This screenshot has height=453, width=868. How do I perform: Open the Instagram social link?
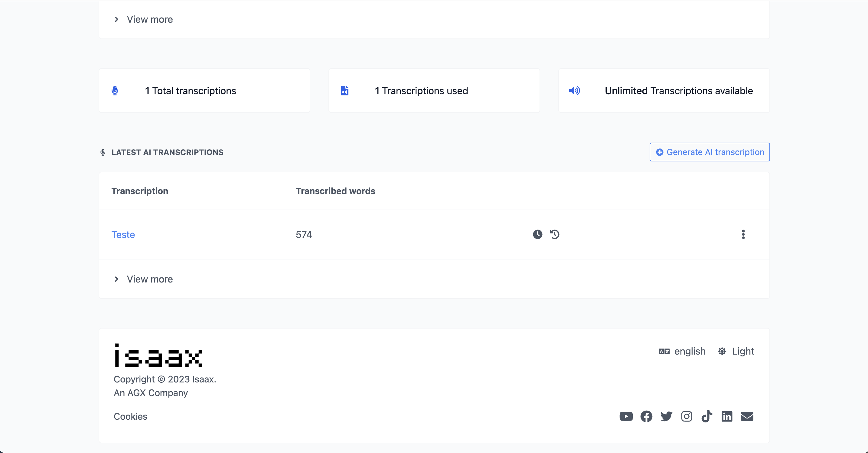[686, 417]
